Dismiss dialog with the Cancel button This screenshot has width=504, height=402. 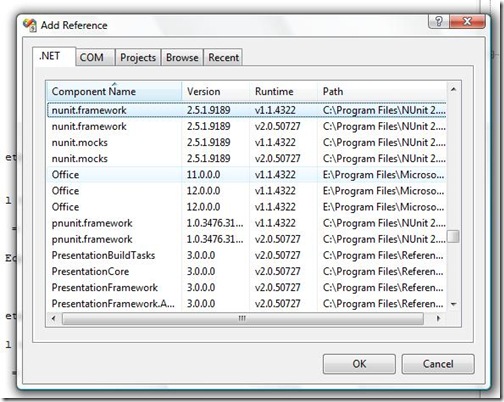click(438, 364)
